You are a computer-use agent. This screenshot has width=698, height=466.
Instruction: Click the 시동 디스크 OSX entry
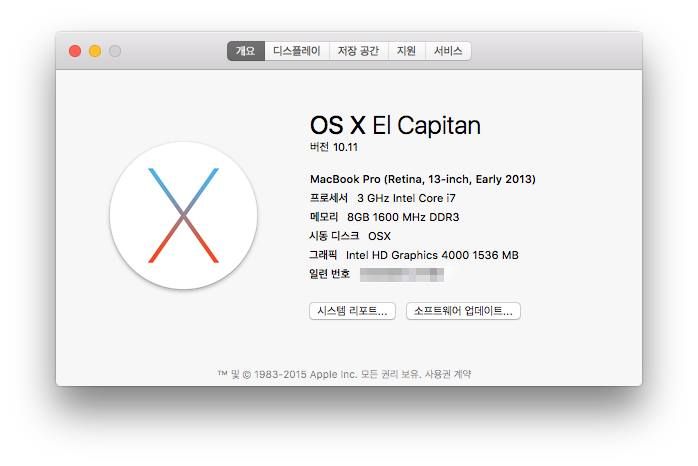click(351, 236)
